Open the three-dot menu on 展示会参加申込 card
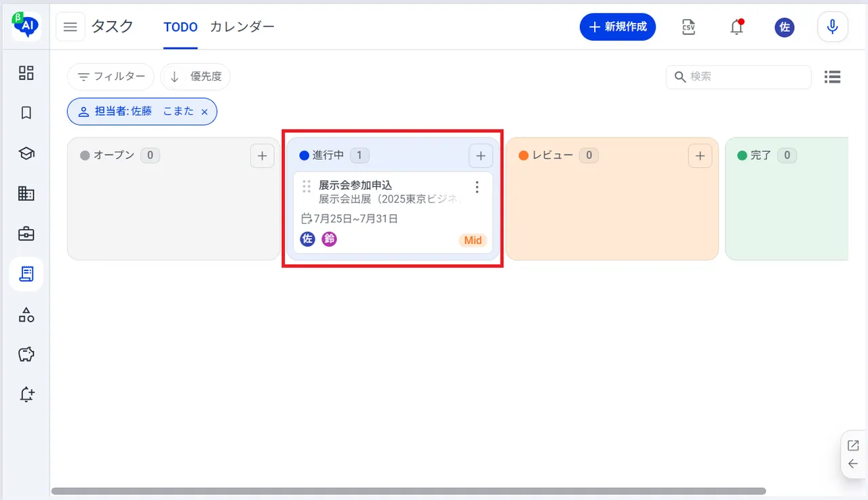 pyautogui.click(x=477, y=187)
